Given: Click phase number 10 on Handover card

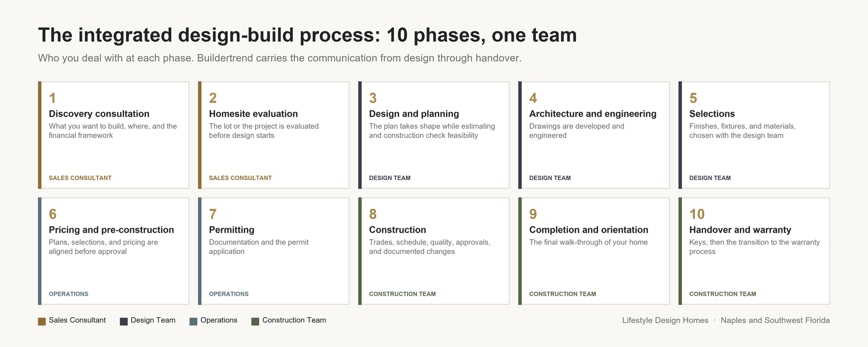Looking at the screenshot, I should point(697,214).
